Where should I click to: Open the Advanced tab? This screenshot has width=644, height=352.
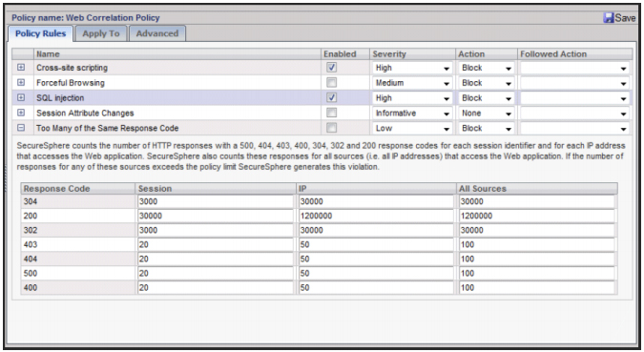[157, 33]
